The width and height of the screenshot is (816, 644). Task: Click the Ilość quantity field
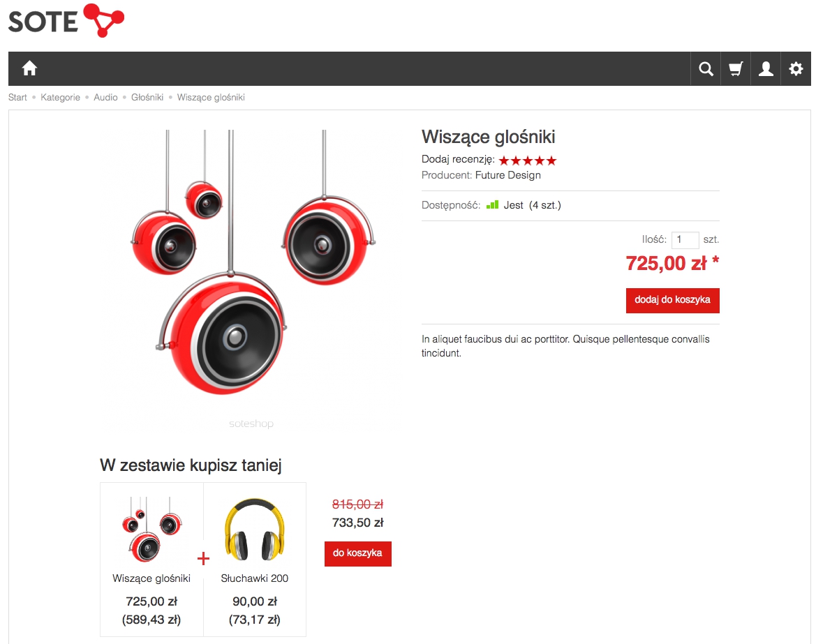(x=685, y=240)
